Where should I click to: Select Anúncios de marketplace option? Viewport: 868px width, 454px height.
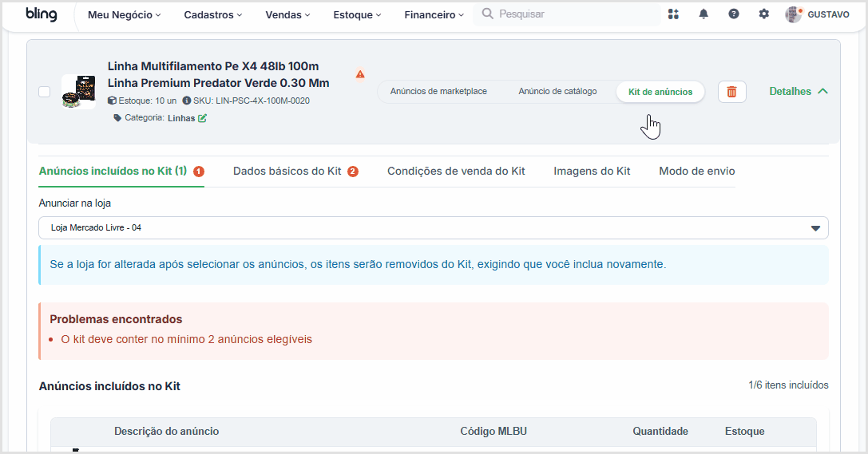[x=438, y=91]
